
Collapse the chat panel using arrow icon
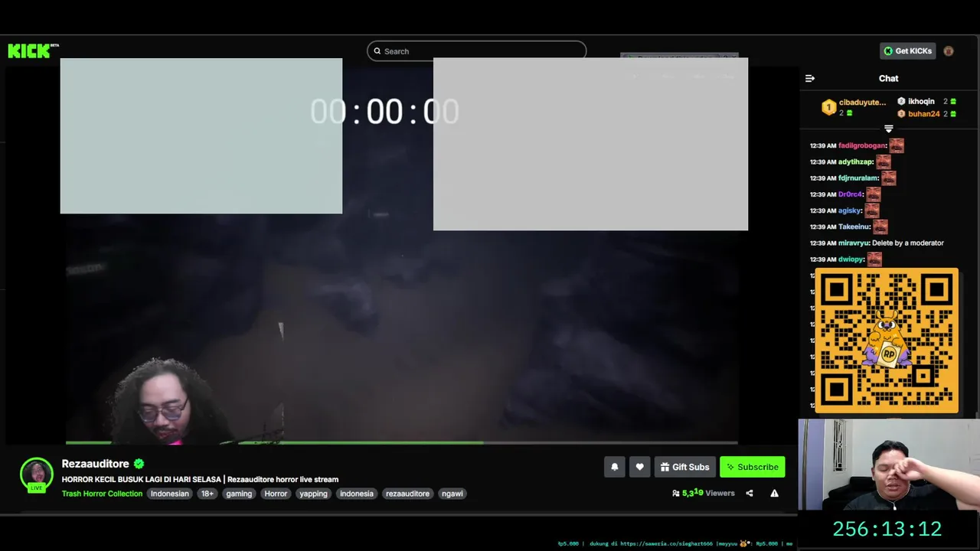810,78
